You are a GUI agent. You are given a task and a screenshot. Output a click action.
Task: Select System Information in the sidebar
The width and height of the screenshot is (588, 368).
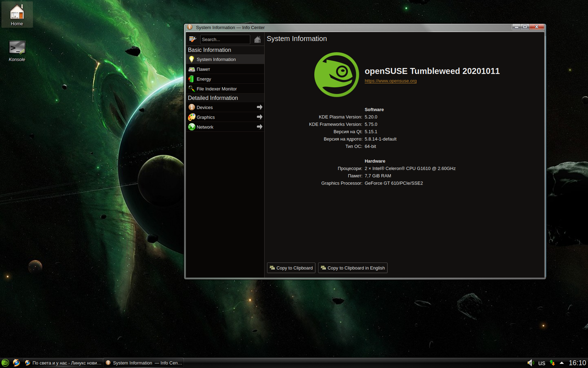point(225,59)
